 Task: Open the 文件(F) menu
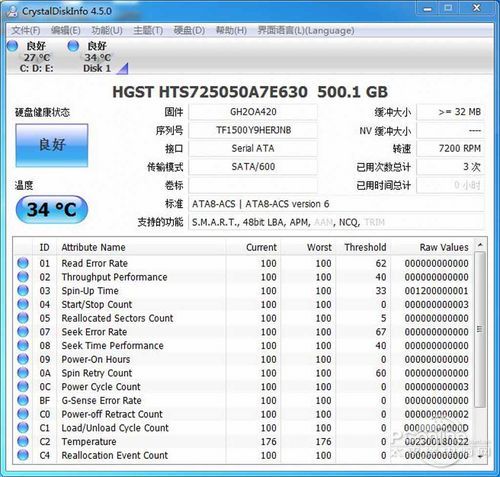coord(26,31)
